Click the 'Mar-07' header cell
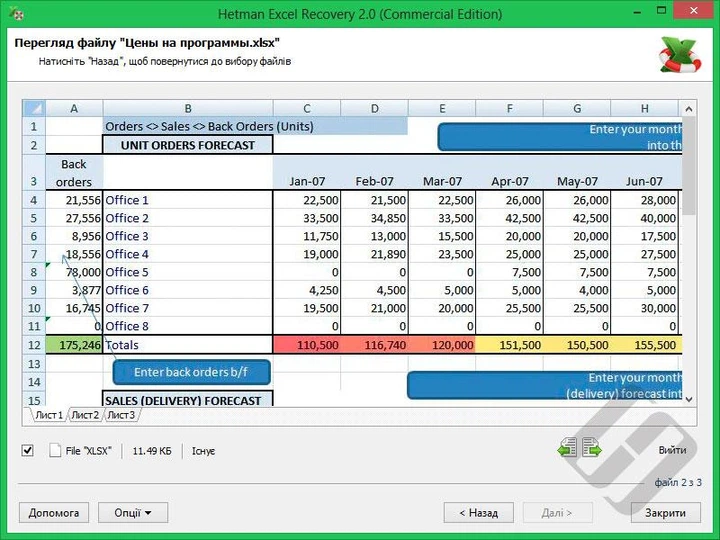Screen dimensions: 720x540 click(x=442, y=173)
